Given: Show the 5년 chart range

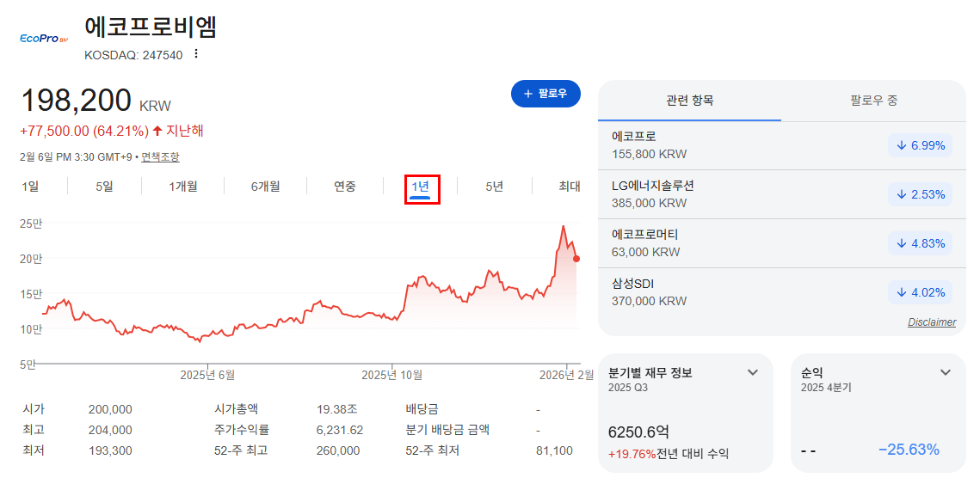Looking at the screenshot, I should point(495,186).
